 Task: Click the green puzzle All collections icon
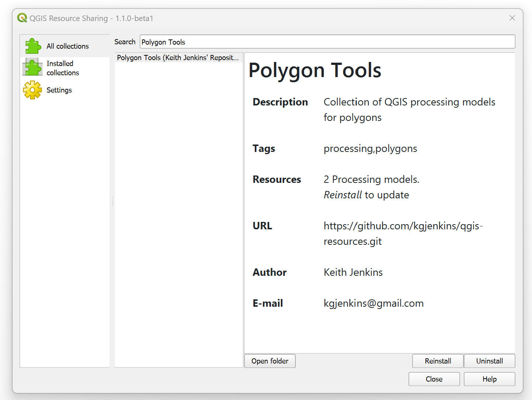coord(33,46)
